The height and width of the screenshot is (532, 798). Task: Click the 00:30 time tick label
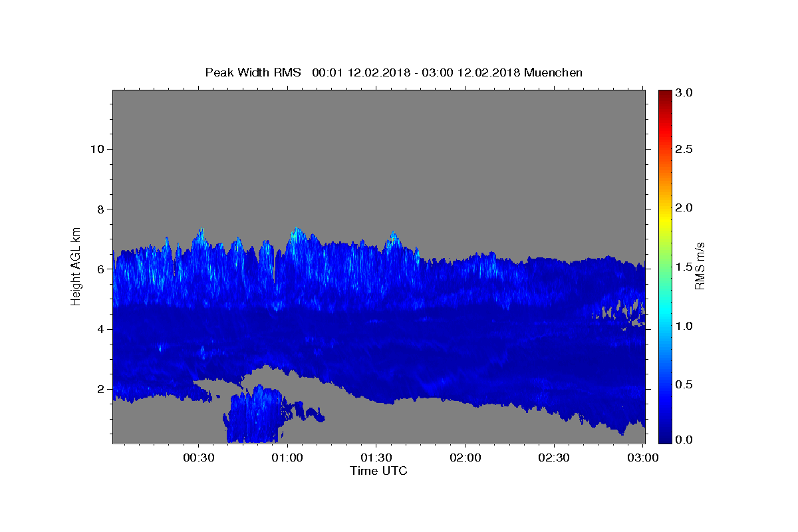tap(198, 458)
